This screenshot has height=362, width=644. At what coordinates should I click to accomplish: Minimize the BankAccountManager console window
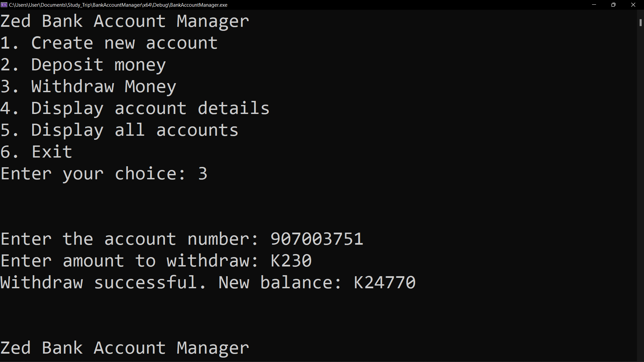tap(594, 5)
